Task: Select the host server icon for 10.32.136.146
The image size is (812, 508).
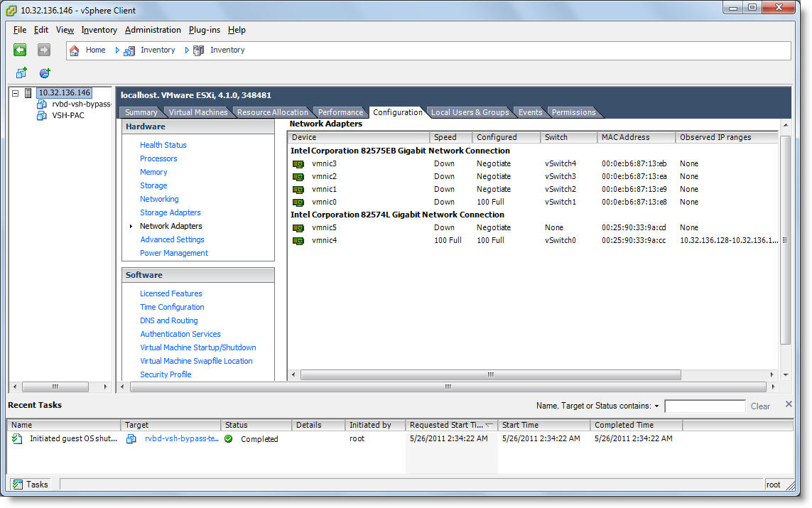Action: click(x=28, y=93)
